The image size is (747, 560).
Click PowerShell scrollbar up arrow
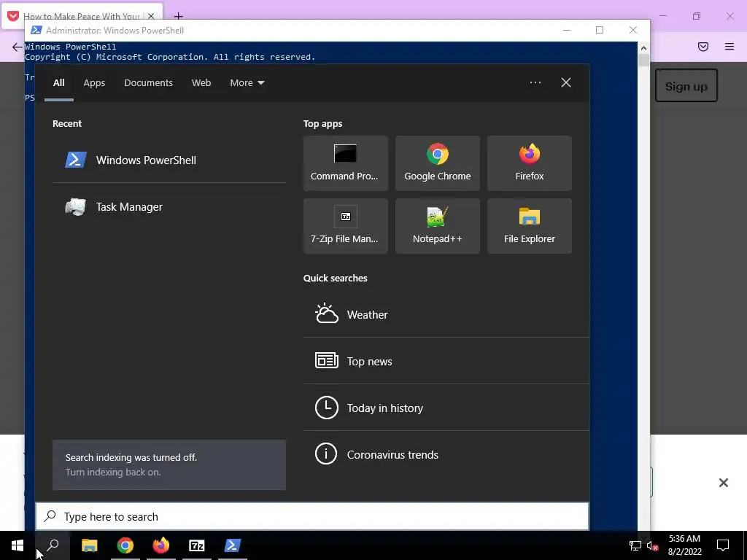643,47
